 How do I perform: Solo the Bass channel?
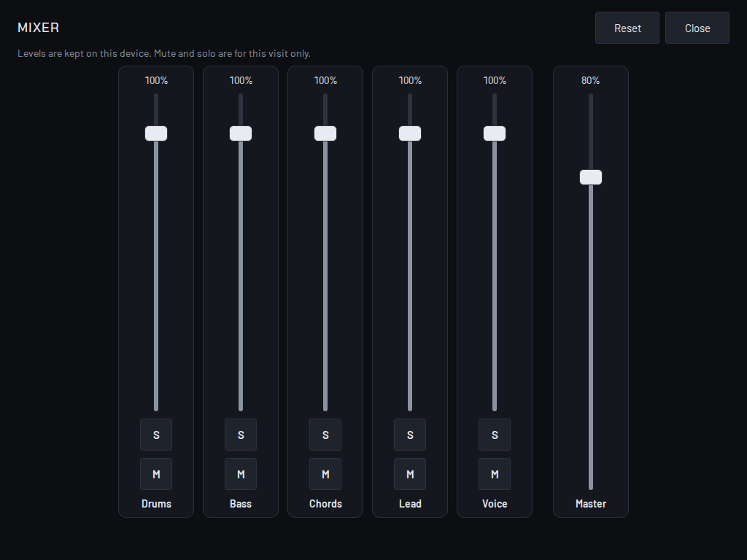(241, 435)
